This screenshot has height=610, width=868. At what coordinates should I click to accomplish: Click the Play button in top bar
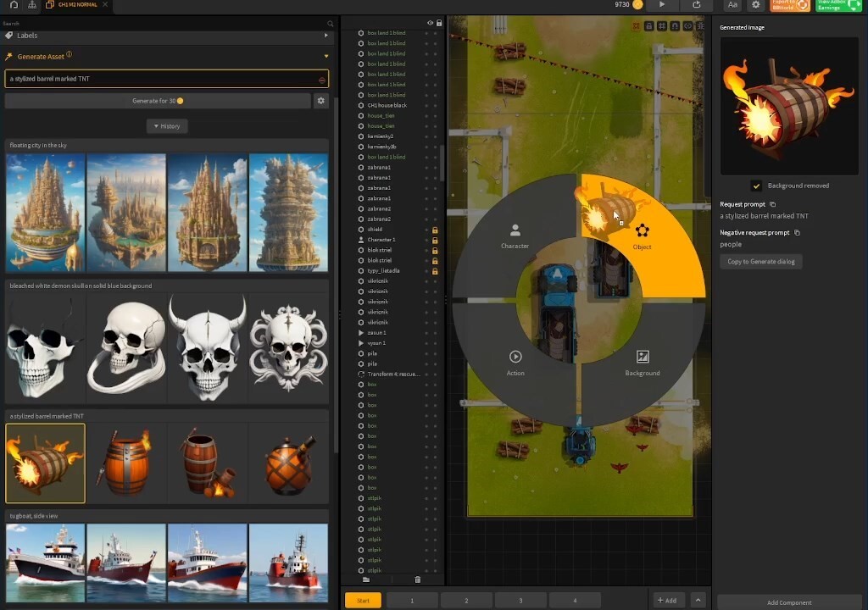pos(662,5)
